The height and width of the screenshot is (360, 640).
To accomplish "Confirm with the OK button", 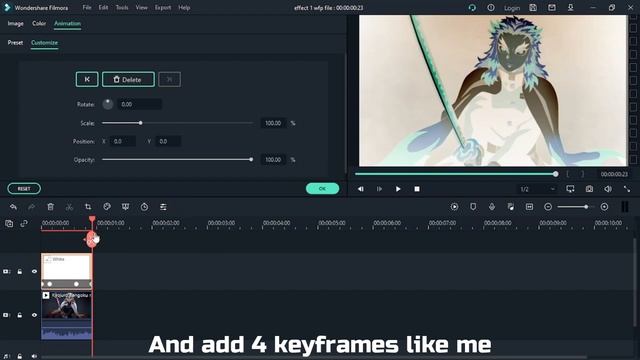I will click(322, 189).
